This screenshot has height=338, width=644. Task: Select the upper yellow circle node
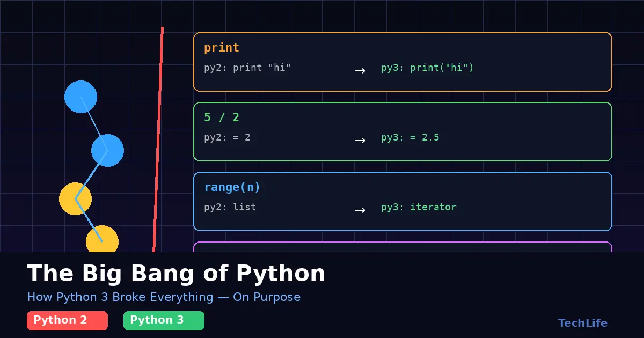75,199
